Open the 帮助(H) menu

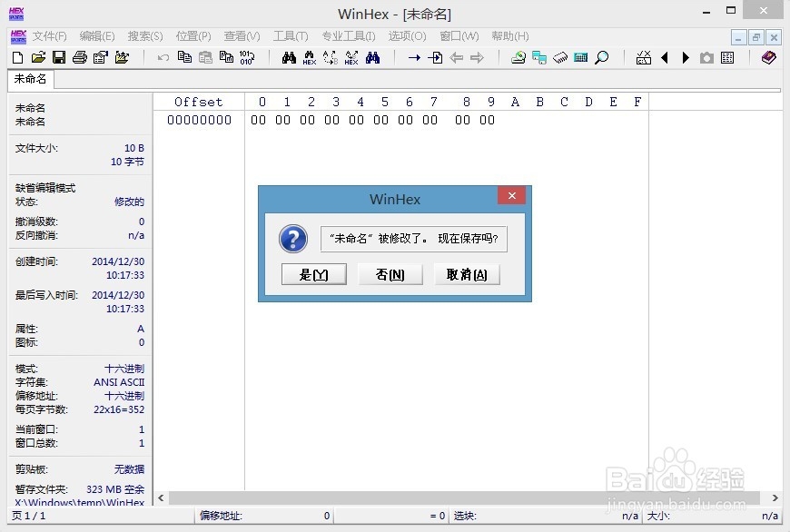click(x=510, y=36)
